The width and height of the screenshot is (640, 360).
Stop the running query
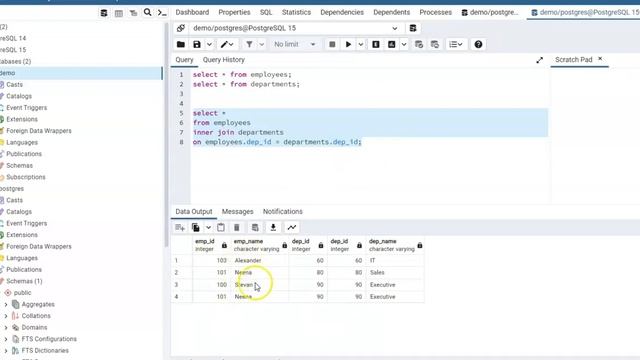[332, 44]
